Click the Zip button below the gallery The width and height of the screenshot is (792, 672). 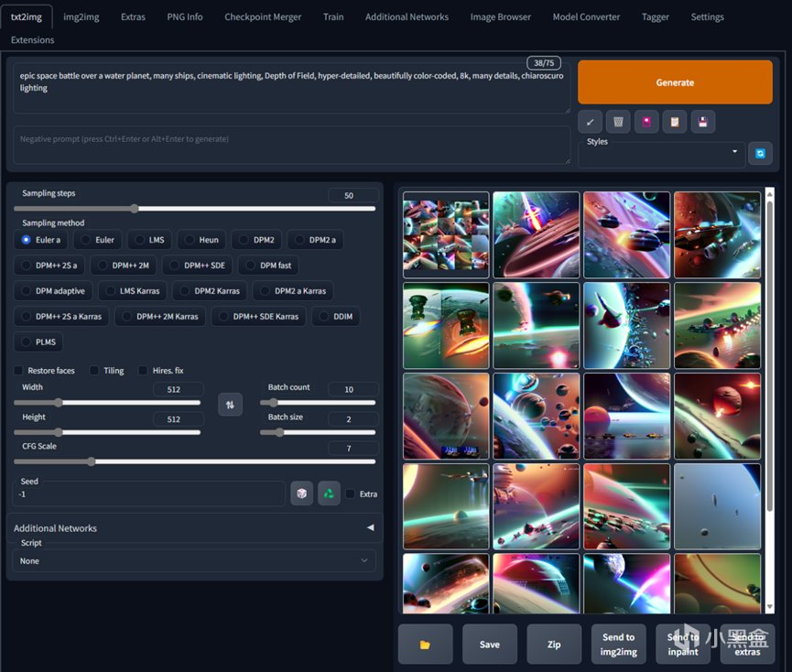click(x=554, y=645)
